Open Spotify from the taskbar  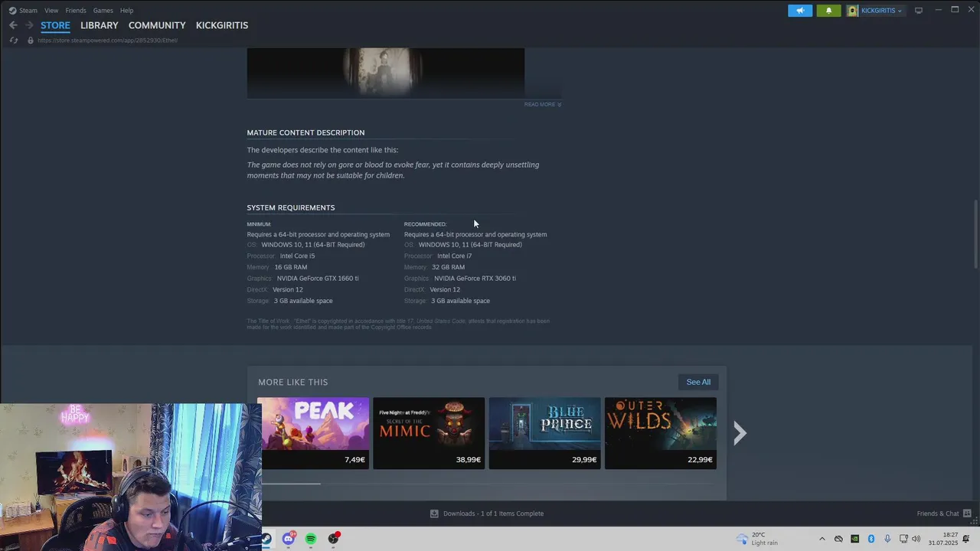point(311,539)
